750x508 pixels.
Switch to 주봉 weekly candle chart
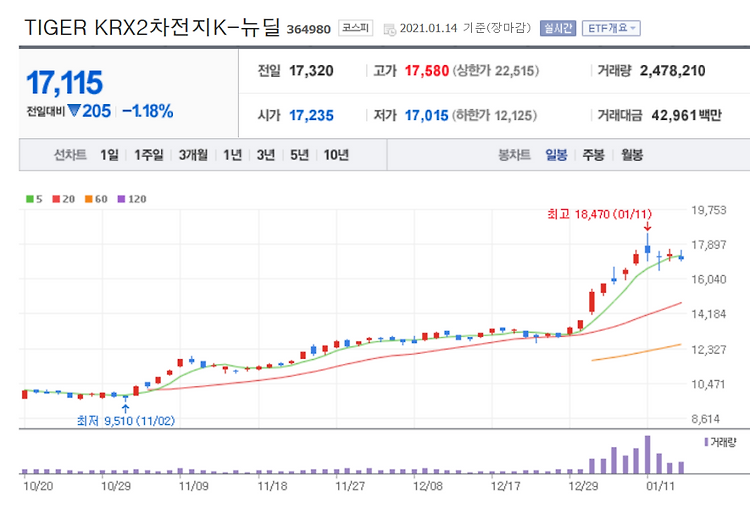click(594, 155)
